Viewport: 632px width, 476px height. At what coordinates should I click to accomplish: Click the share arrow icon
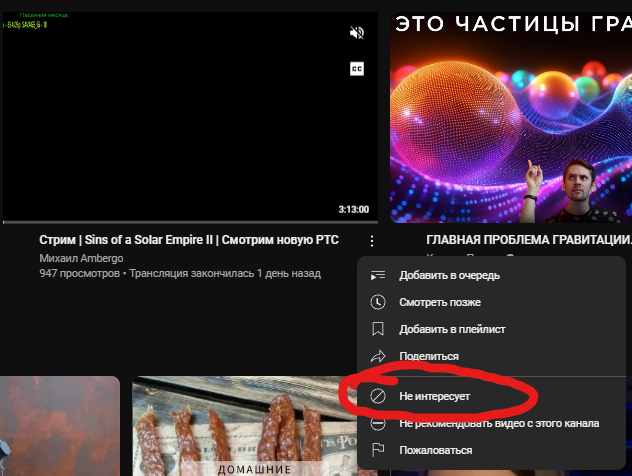click(378, 356)
